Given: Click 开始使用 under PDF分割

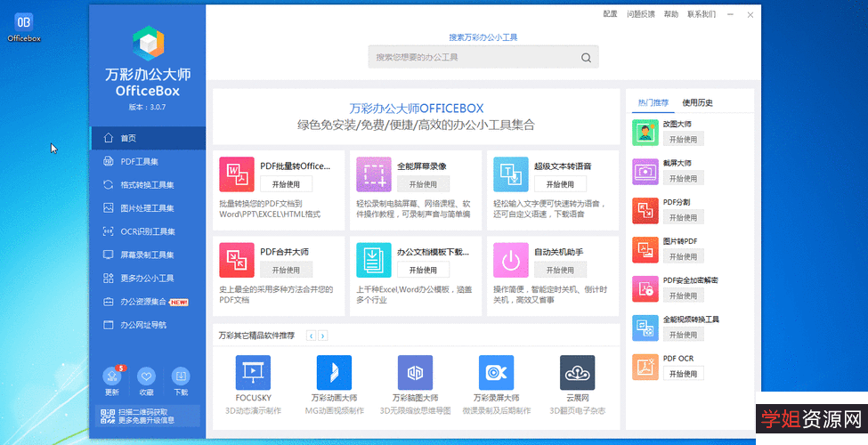Looking at the screenshot, I should coord(684,217).
